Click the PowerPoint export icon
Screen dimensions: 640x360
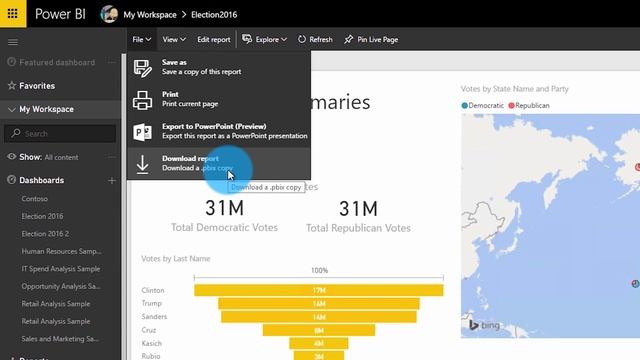(x=142, y=132)
